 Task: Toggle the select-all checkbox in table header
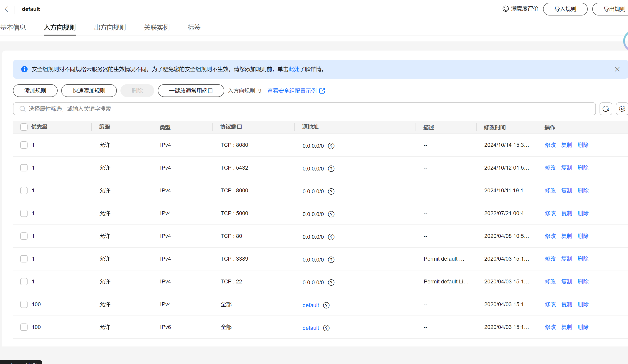click(24, 127)
